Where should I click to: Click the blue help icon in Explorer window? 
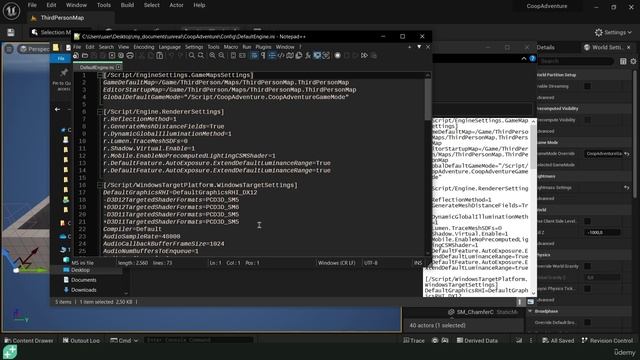[x=532, y=59]
